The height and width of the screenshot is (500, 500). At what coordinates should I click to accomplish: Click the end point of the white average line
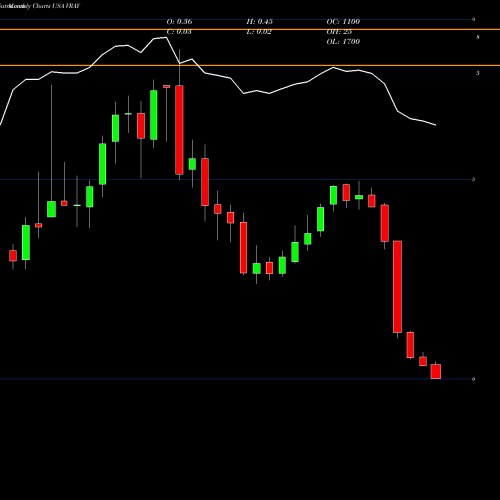tap(436, 125)
